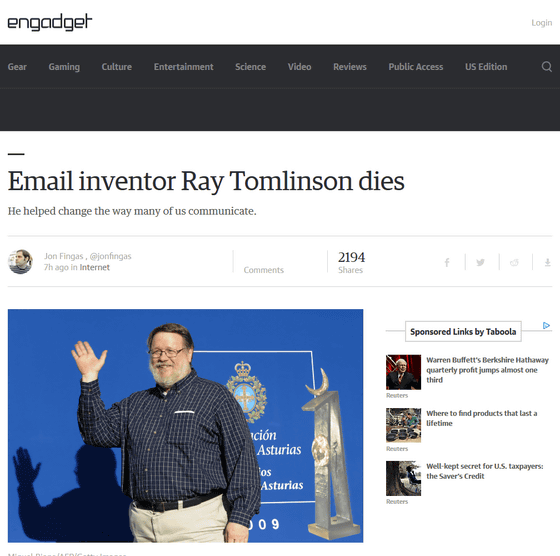View the article Comments

tap(264, 270)
